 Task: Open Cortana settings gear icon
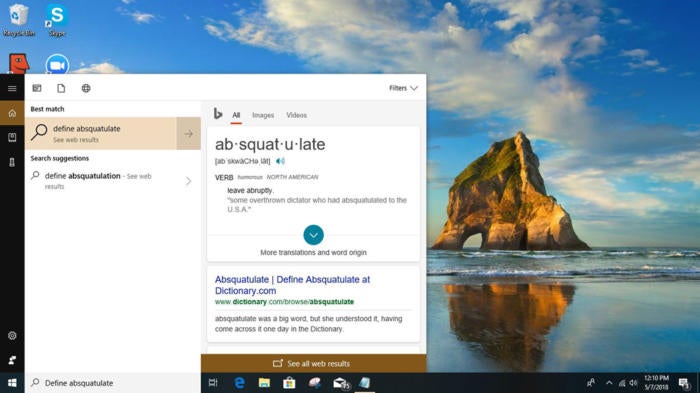[12, 335]
